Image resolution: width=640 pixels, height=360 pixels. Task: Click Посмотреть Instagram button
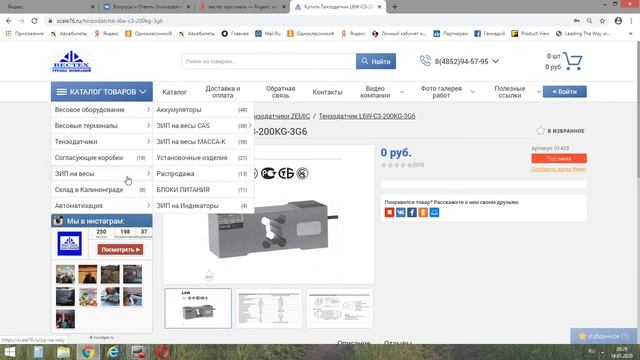(120, 249)
